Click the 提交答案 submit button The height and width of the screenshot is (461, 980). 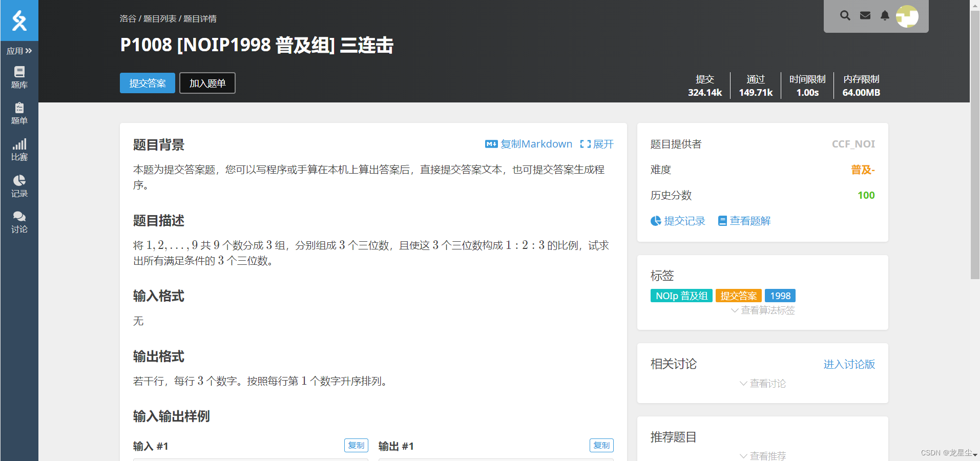pyautogui.click(x=148, y=83)
